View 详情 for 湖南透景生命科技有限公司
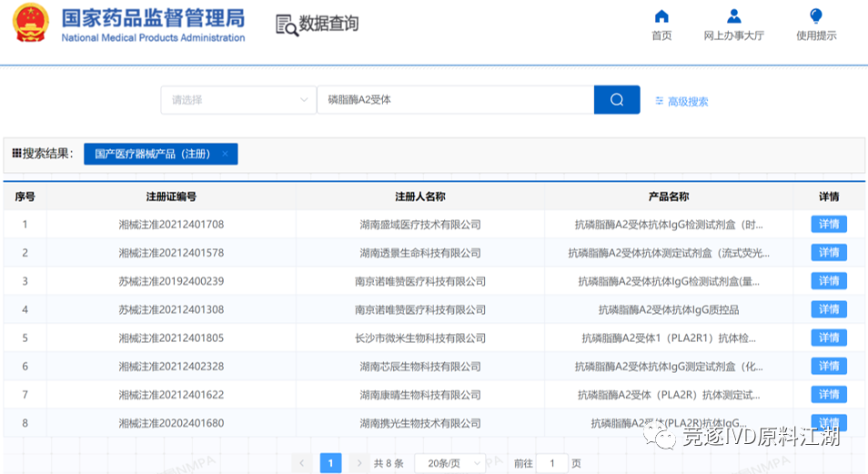 828,252
